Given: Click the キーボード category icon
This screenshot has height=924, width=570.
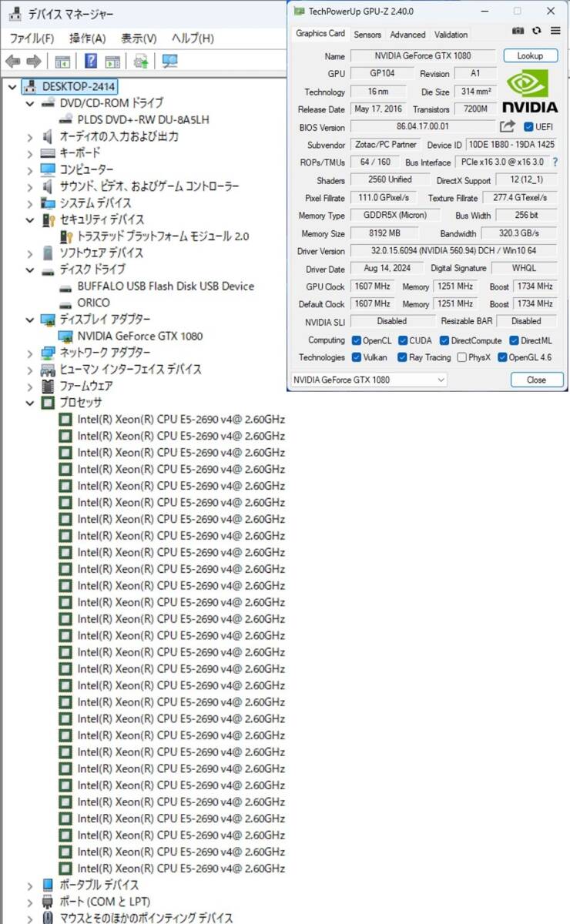Looking at the screenshot, I should [48, 152].
